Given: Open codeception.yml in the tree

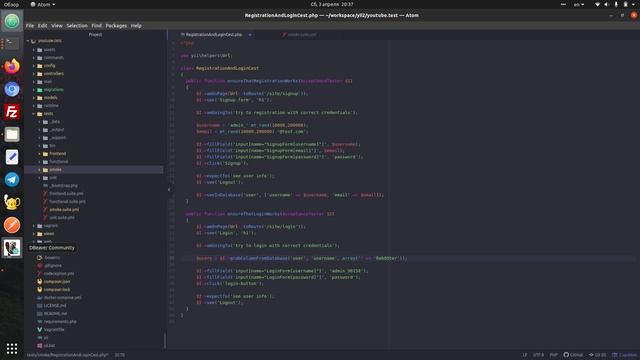Looking at the screenshot, I should click(59, 273).
